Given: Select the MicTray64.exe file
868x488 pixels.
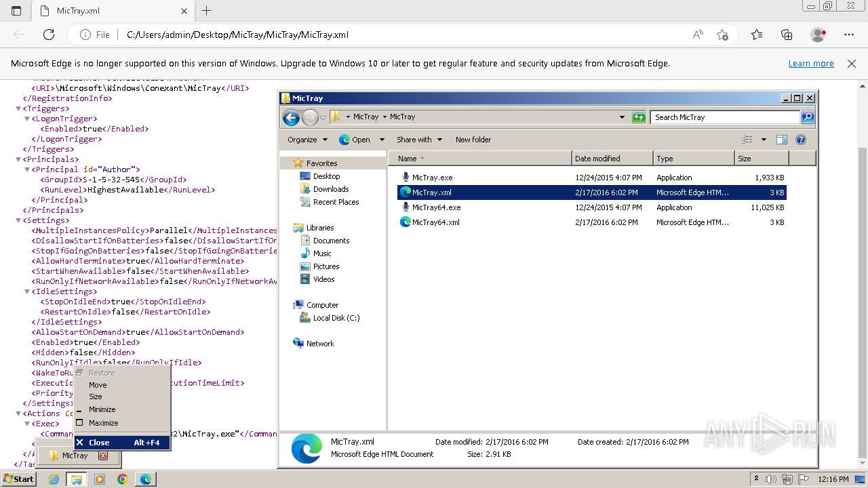Looking at the screenshot, I should pyautogui.click(x=592, y=207).
